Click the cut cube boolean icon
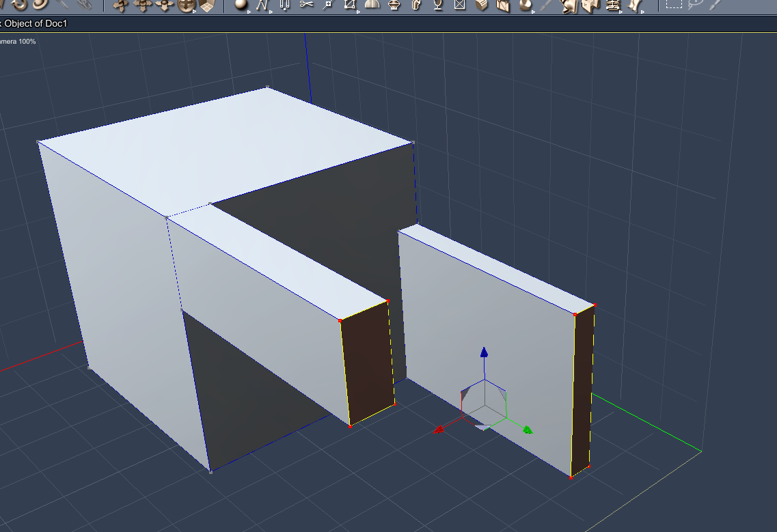The image size is (777, 532). point(503,5)
